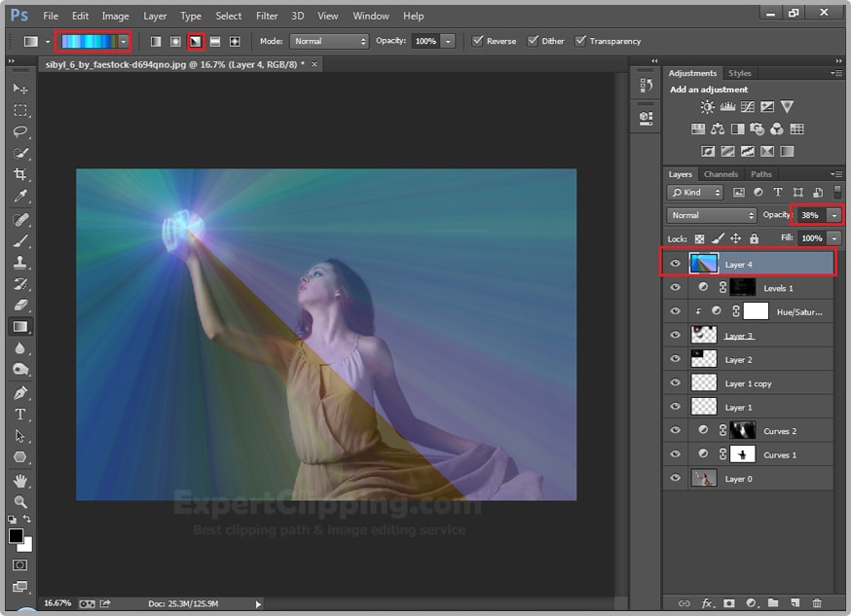Select the Type tool
This screenshot has width=851, height=616.
pyautogui.click(x=19, y=414)
